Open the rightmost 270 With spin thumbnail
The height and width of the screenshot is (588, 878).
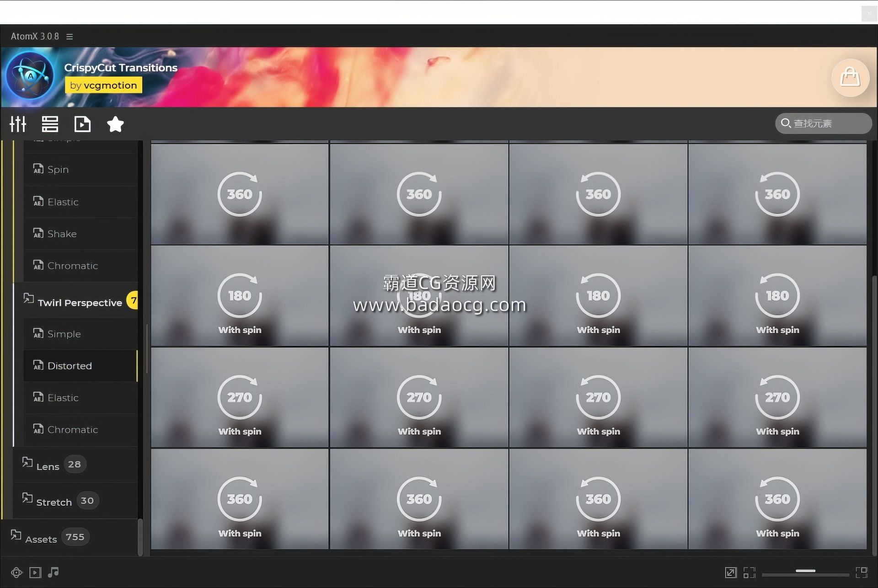point(777,397)
